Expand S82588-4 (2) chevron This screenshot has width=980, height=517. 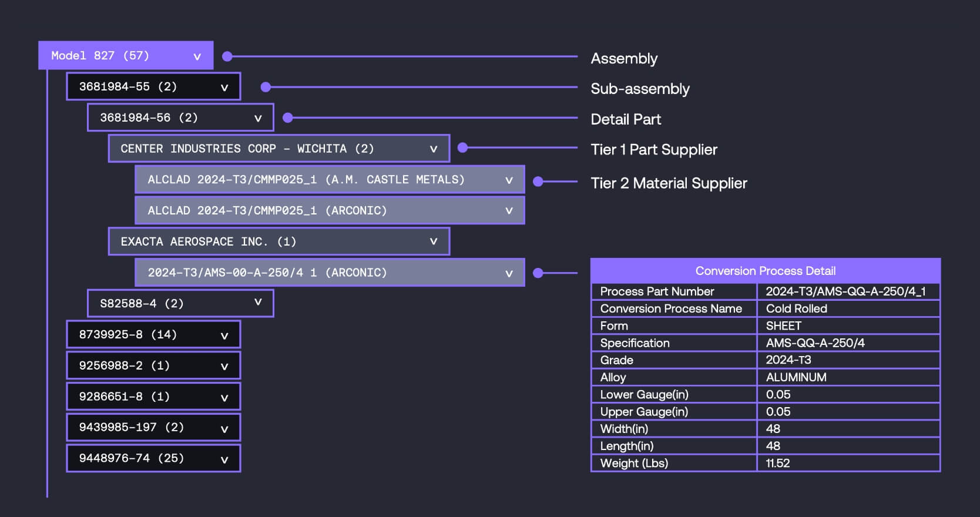click(x=257, y=302)
